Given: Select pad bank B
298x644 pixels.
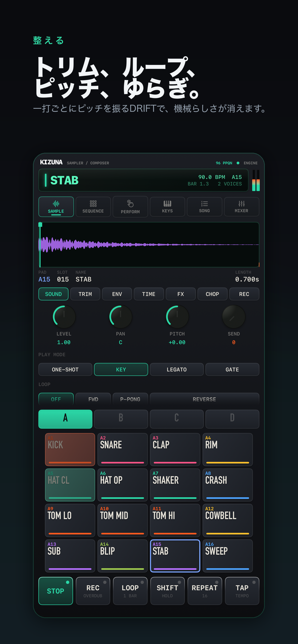Looking at the screenshot, I should click(x=121, y=419).
